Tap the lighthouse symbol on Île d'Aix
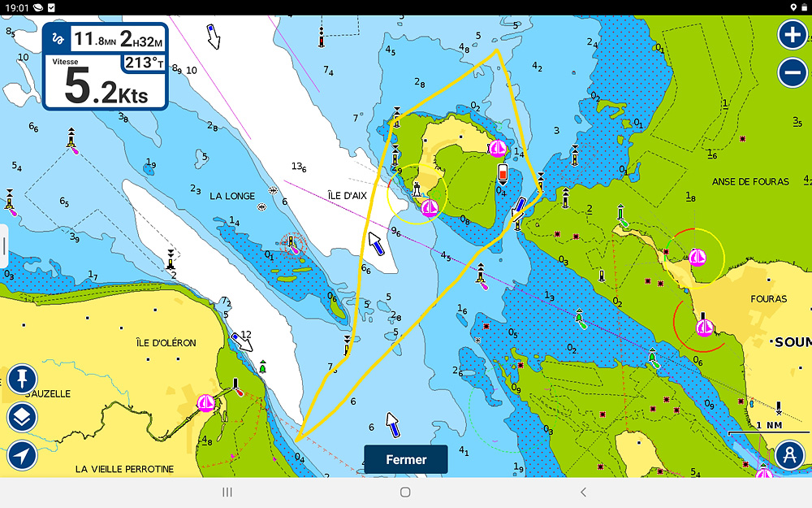This screenshot has height=508, width=812. coord(417,189)
